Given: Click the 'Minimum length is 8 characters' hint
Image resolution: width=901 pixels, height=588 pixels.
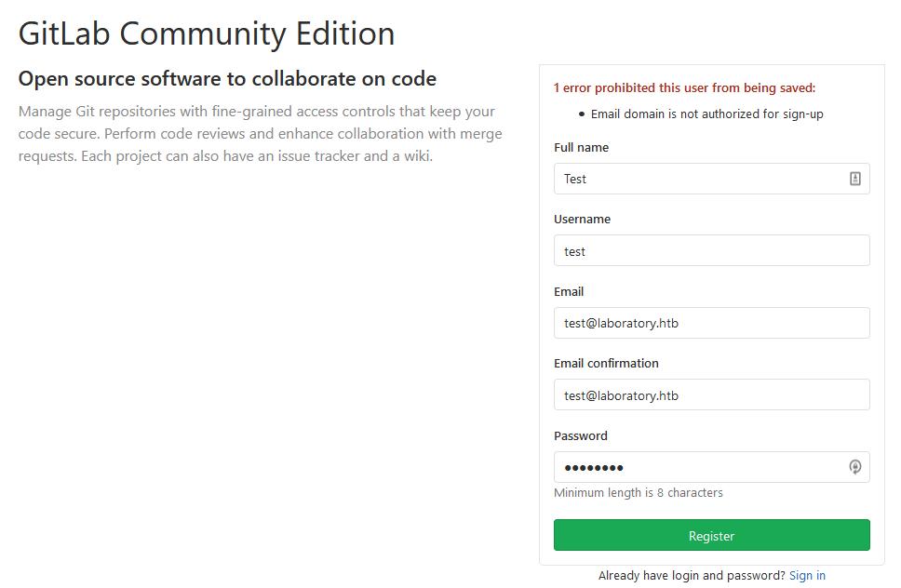Looking at the screenshot, I should point(638,493).
